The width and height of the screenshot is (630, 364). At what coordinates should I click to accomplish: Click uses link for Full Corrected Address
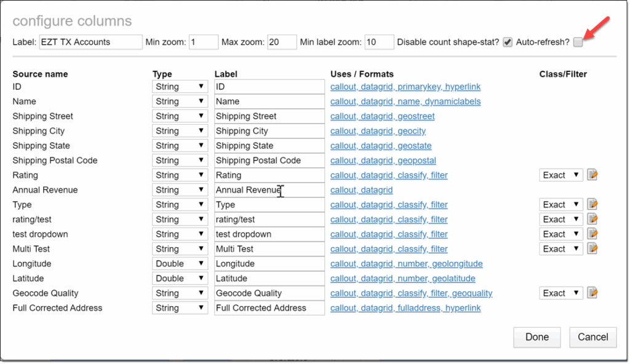pos(405,308)
